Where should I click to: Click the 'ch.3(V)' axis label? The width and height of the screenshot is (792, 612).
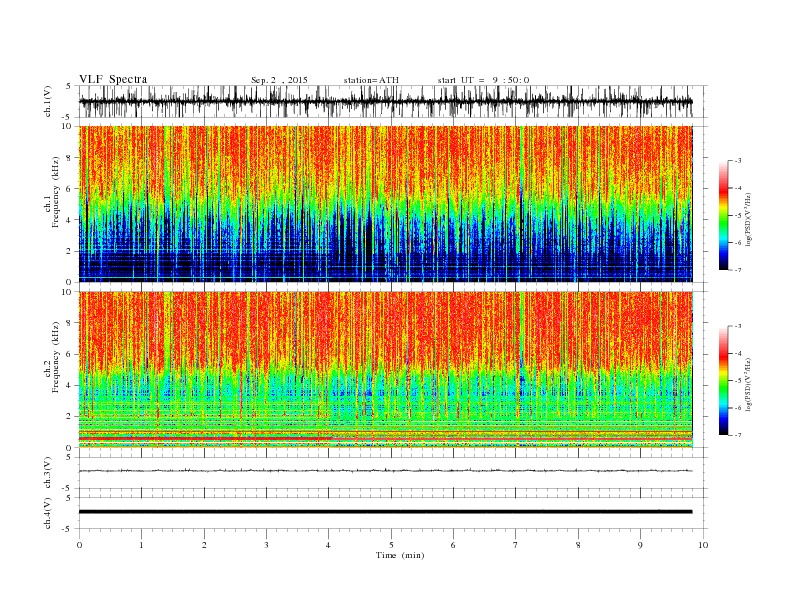click(x=48, y=473)
